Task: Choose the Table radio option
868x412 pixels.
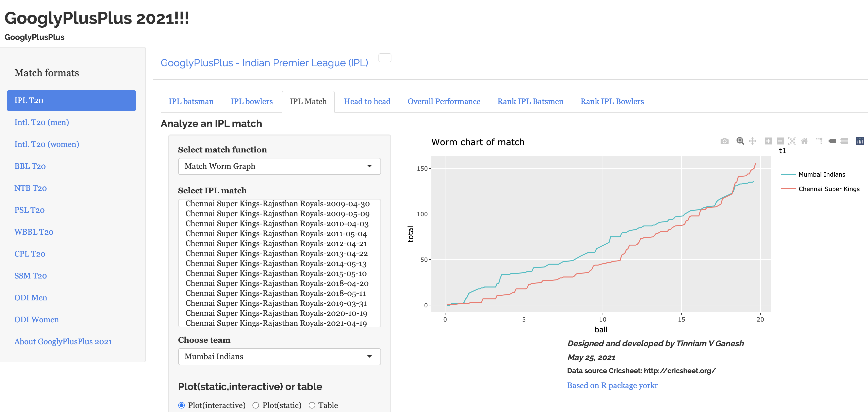Action: point(312,405)
